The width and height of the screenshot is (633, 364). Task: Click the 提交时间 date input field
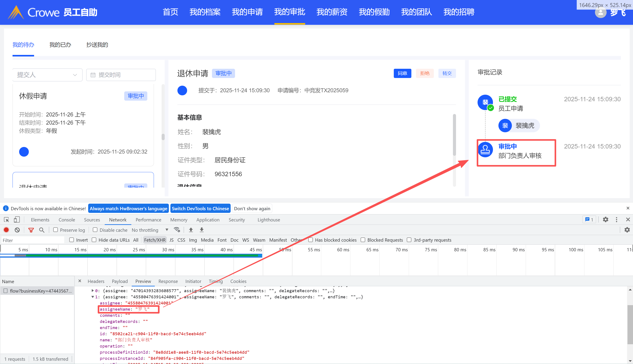coord(121,75)
